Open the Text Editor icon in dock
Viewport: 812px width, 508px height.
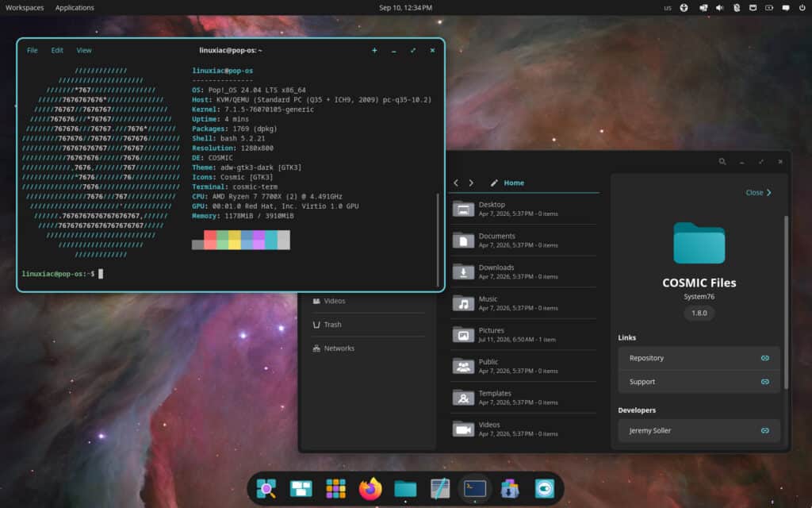440,488
